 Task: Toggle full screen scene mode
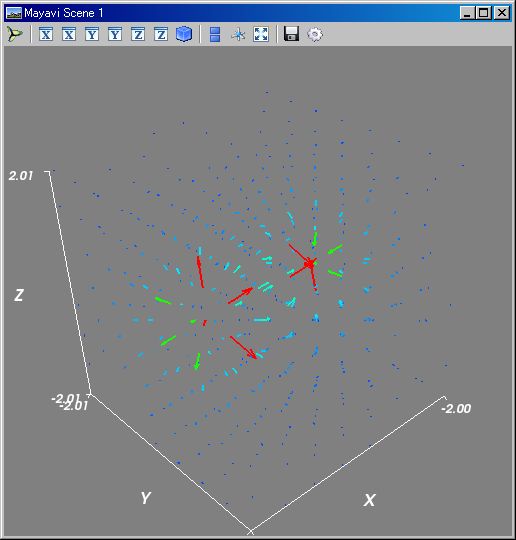(261, 34)
